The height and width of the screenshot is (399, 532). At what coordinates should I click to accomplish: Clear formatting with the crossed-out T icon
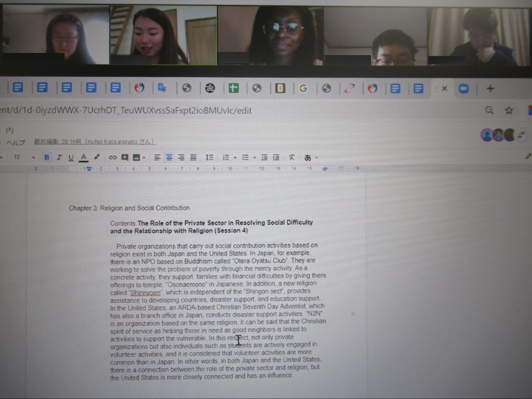[292, 157]
